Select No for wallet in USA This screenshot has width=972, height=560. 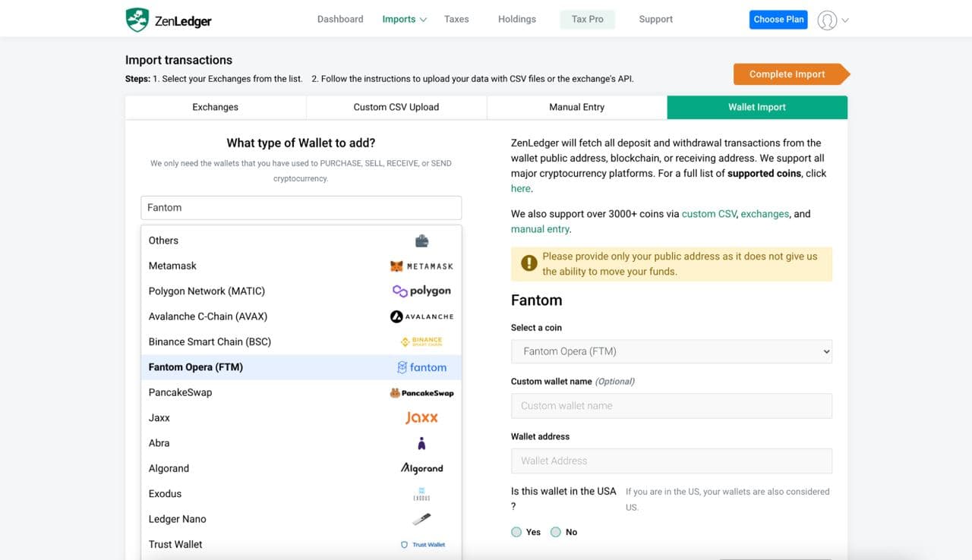[x=555, y=532]
